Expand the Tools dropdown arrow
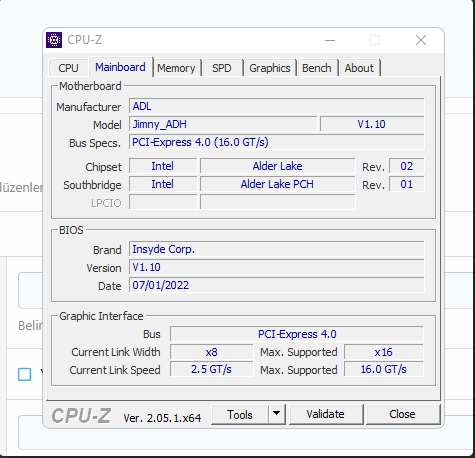 [x=276, y=415]
